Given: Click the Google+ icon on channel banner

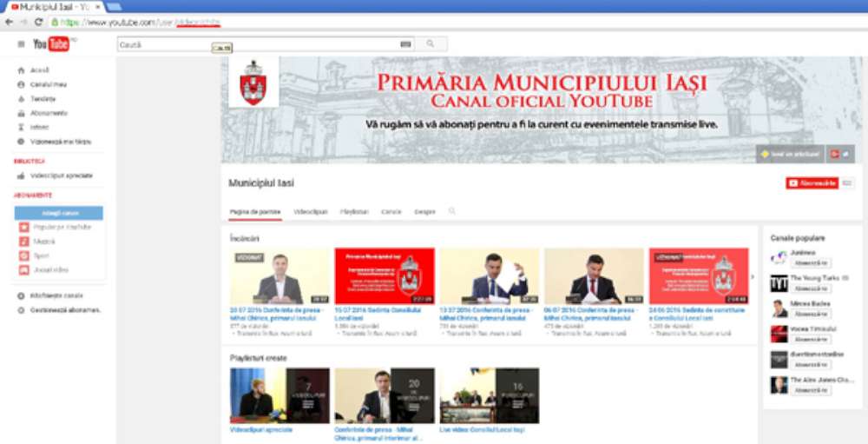Looking at the screenshot, I should click(834, 154).
